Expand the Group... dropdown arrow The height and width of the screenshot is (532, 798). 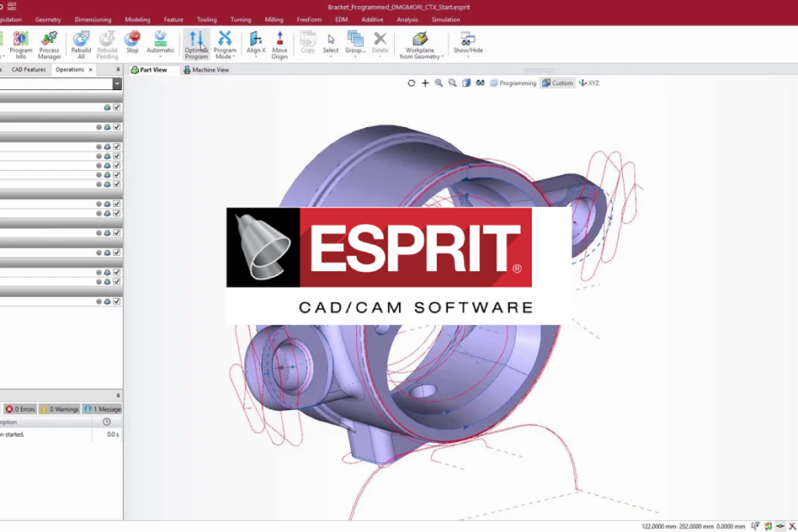[x=355, y=57]
